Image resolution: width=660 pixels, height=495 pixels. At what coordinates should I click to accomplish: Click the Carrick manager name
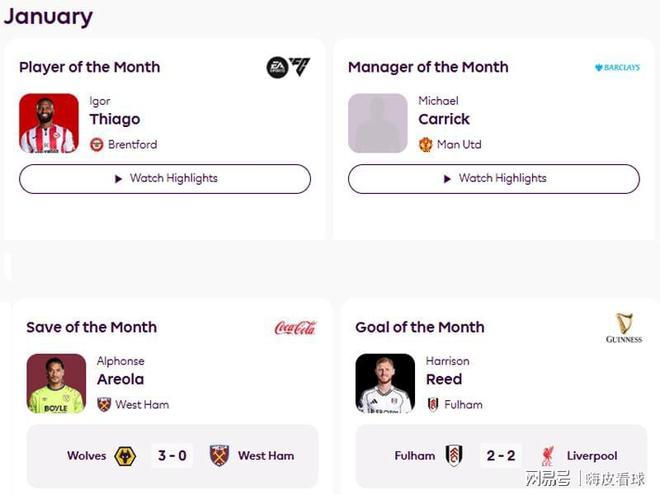pos(444,119)
